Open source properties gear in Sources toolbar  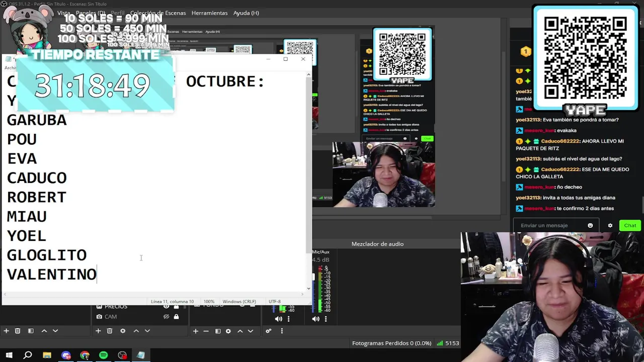[123, 331]
